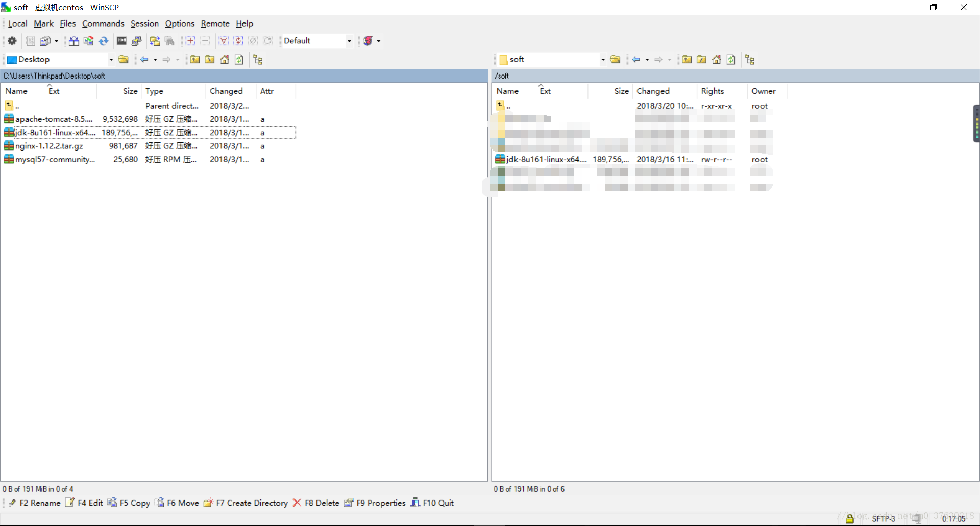Viewport: 980px width, 526px height.
Task: Click the Unselect Files minus icon
Action: 205,41
